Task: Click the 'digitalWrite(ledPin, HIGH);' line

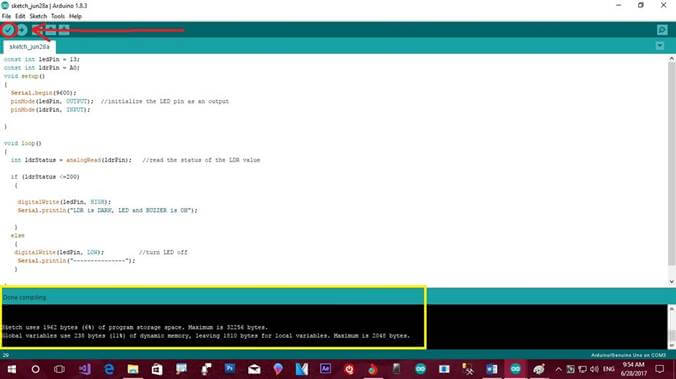Action: (64, 202)
